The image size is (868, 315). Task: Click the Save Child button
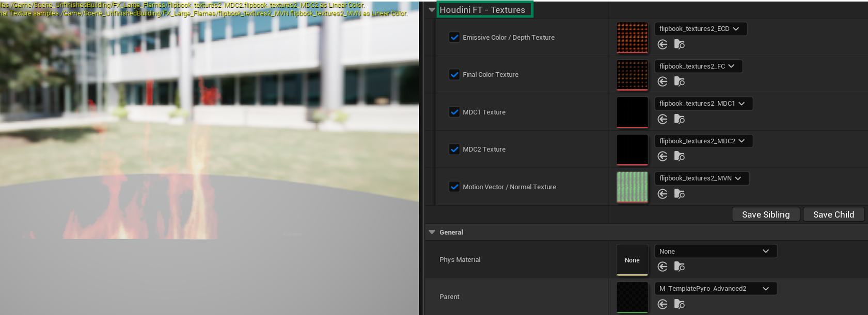[x=833, y=214]
